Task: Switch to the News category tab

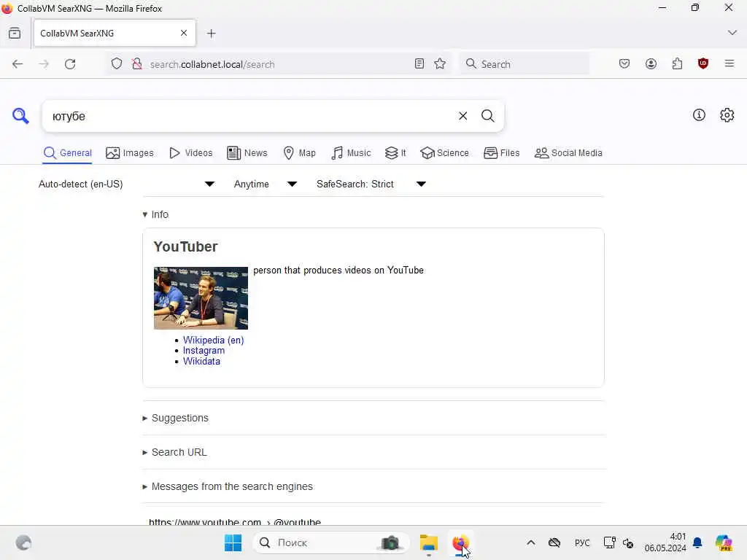Action: tap(247, 153)
